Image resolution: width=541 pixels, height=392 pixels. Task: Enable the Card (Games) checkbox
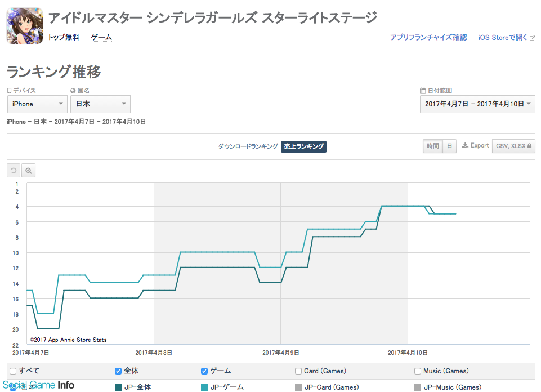click(x=298, y=371)
